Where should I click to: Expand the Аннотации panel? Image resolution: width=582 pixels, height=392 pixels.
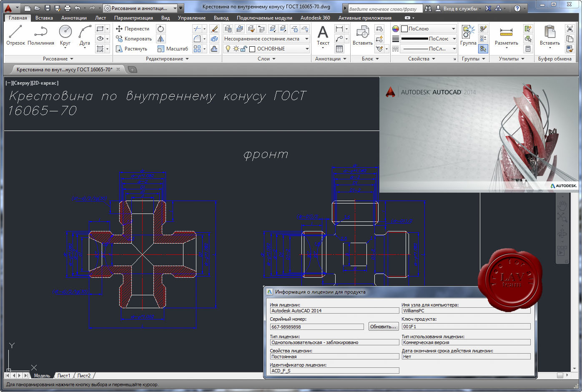point(331,59)
